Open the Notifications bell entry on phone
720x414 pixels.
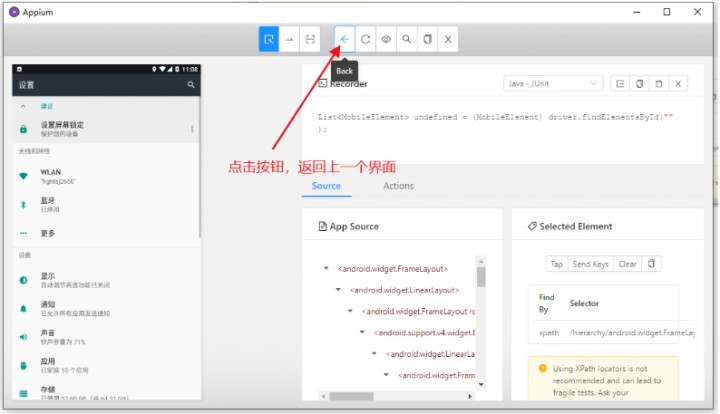click(107, 308)
